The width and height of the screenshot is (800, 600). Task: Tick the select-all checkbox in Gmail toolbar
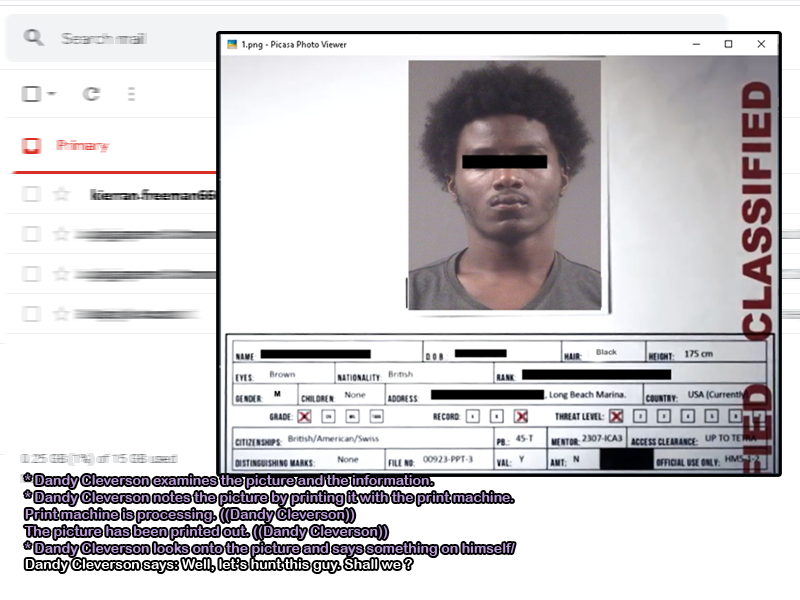pyautogui.click(x=31, y=94)
